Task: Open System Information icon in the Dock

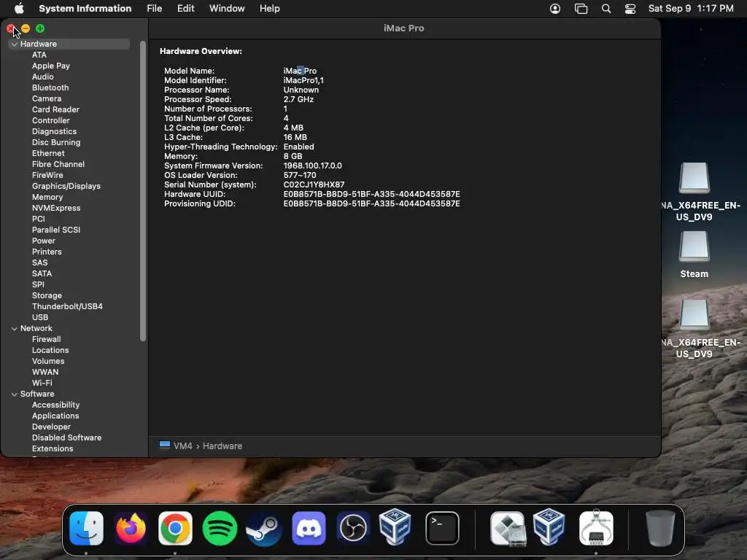Action: click(596, 528)
